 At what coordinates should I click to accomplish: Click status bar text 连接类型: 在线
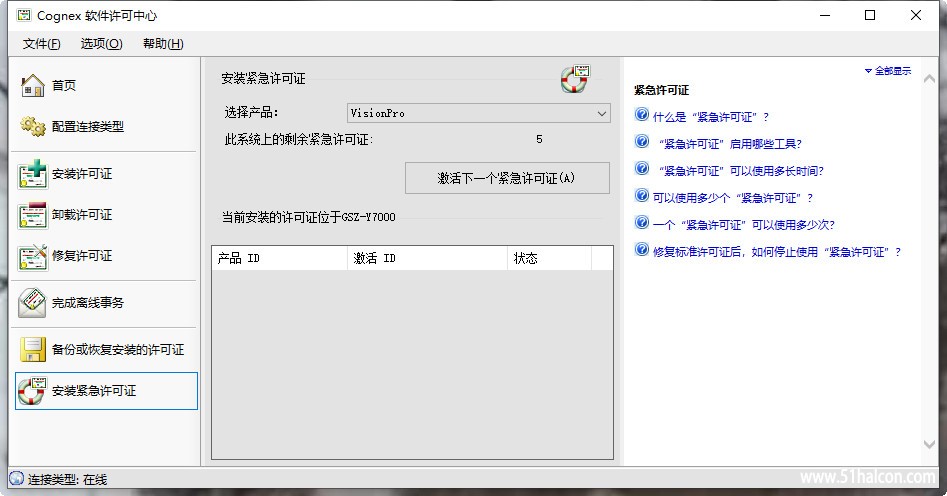68,479
